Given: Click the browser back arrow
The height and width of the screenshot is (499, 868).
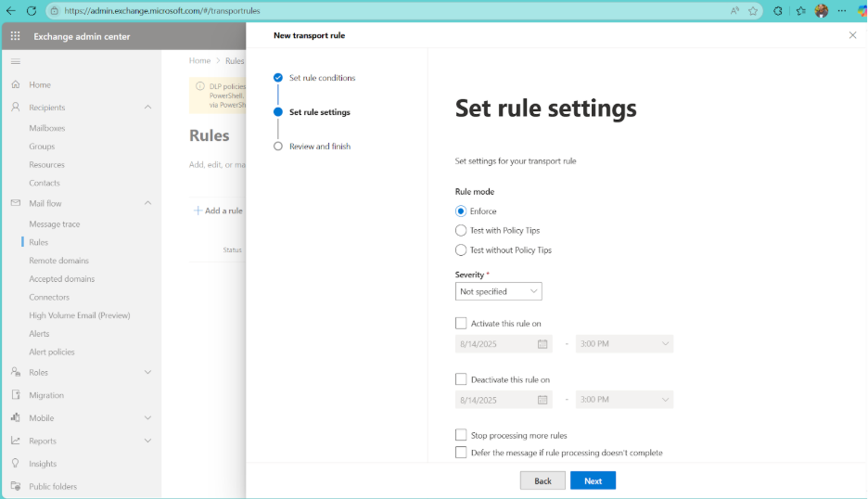Looking at the screenshot, I should coord(10,10).
